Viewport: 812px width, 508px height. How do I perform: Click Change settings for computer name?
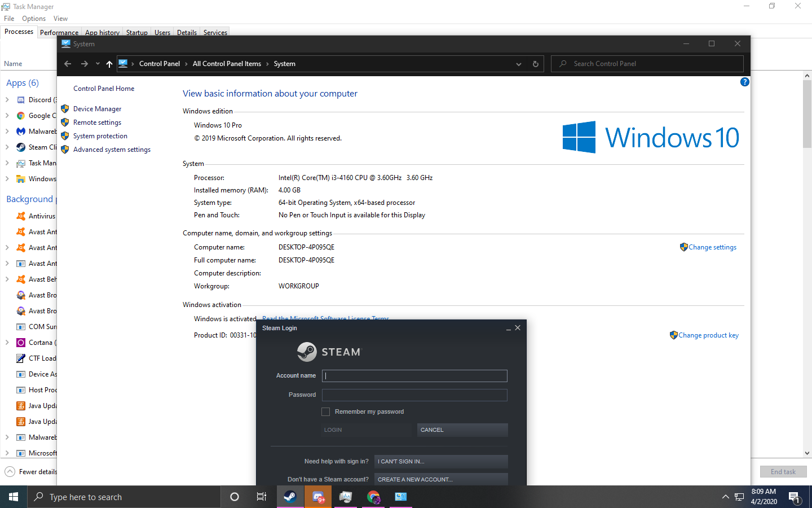click(712, 247)
